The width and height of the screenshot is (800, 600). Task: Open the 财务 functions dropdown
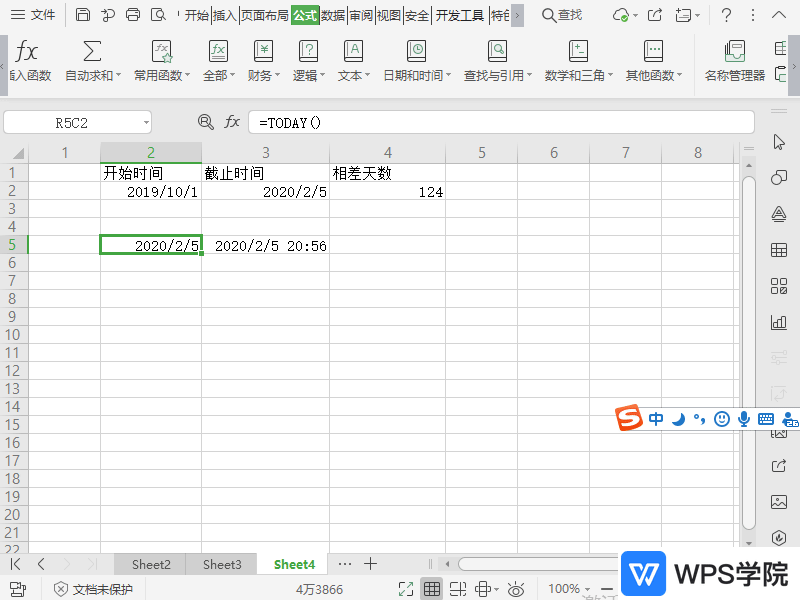(264, 61)
